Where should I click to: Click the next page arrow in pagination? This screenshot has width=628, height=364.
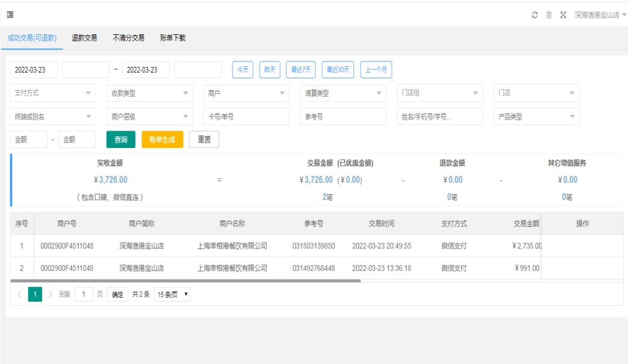click(x=51, y=295)
